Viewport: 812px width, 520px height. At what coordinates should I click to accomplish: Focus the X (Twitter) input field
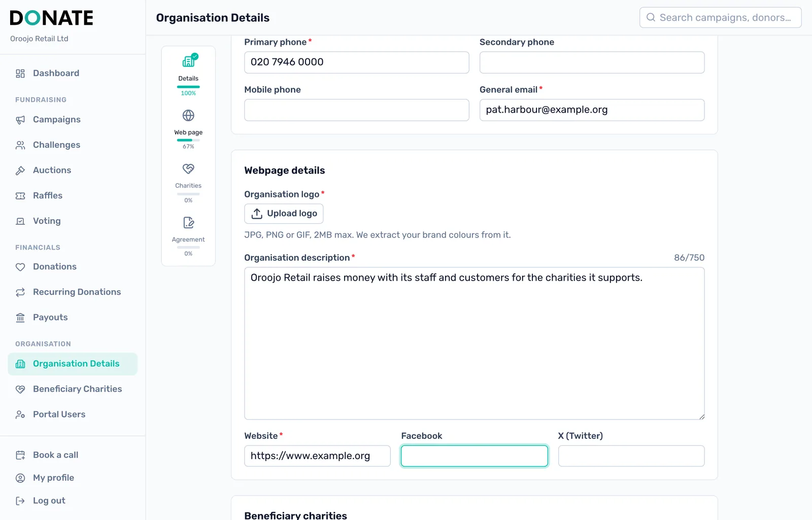631,456
